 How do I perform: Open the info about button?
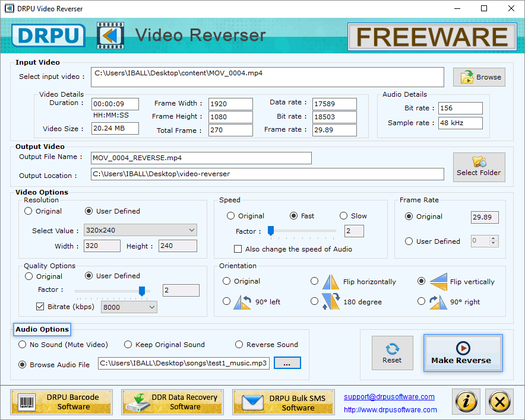click(466, 401)
